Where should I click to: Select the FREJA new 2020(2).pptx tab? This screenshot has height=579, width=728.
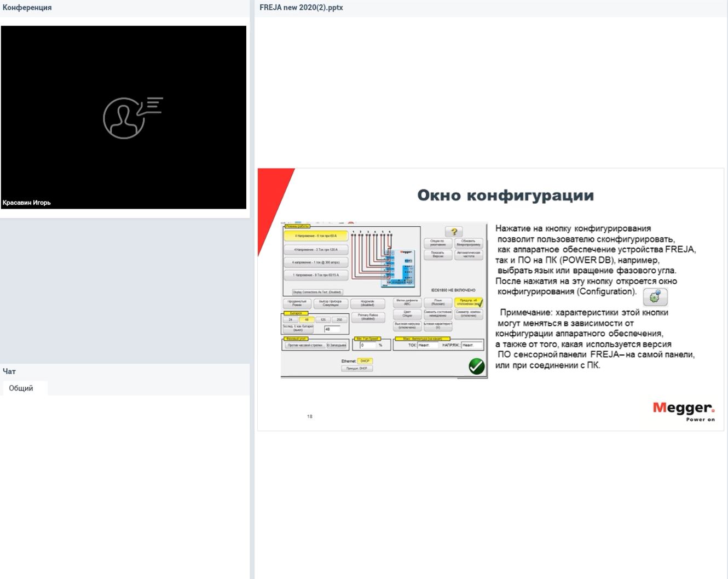coord(301,7)
